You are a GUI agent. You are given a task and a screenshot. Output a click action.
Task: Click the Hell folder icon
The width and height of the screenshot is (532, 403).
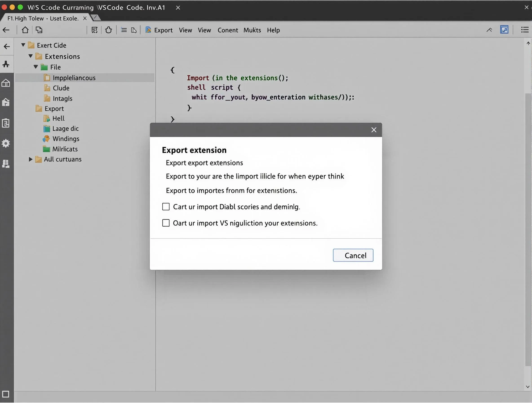(47, 119)
